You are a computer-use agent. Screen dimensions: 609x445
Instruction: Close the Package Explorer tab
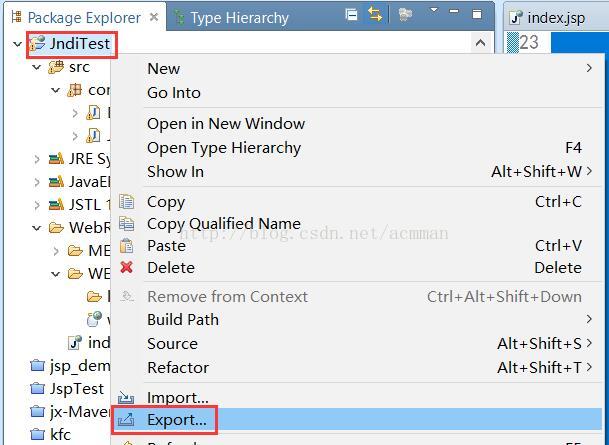pos(154,17)
